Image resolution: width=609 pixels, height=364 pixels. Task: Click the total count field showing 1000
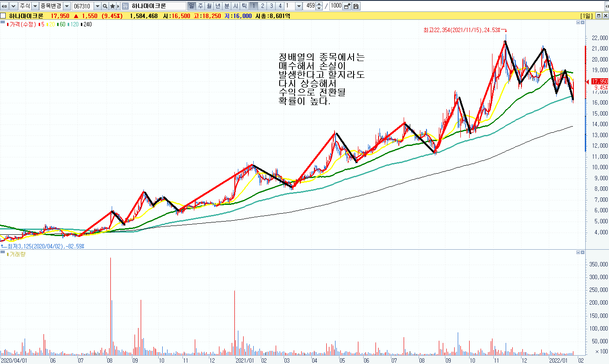click(335, 6)
